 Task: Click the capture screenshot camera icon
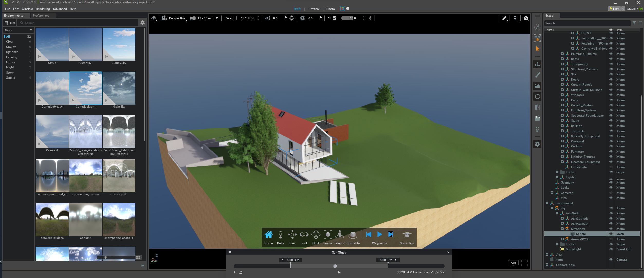point(526,18)
